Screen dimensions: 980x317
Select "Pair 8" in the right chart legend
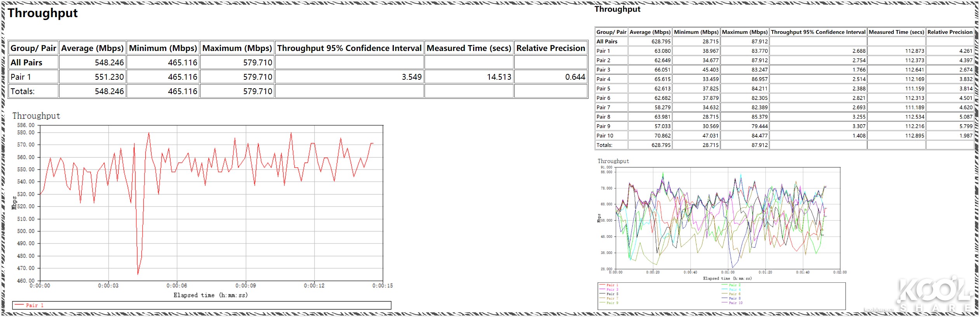click(x=735, y=298)
